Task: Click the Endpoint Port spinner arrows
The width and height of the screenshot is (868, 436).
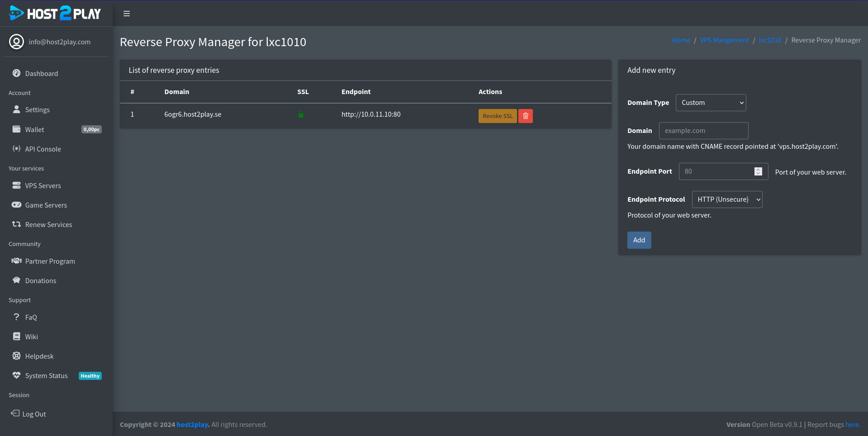Action: (759, 171)
